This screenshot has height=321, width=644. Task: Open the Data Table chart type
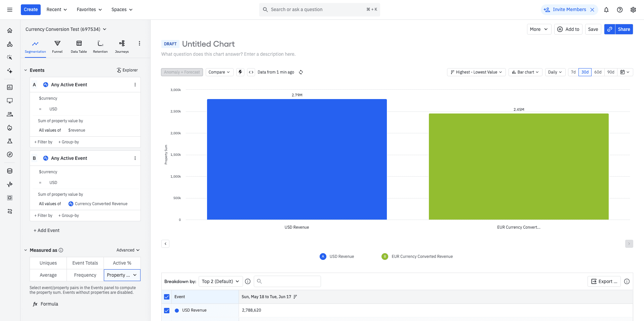(x=79, y=47)
